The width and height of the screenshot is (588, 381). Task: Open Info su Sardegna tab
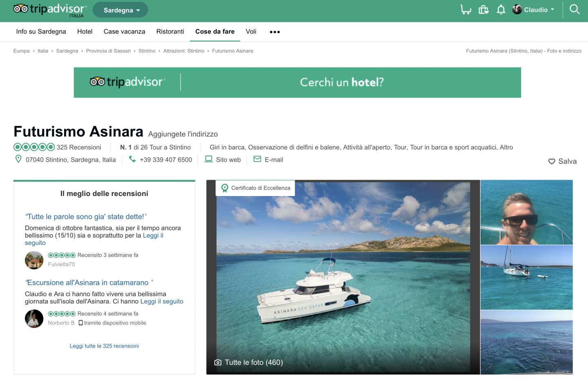(41, 31)
